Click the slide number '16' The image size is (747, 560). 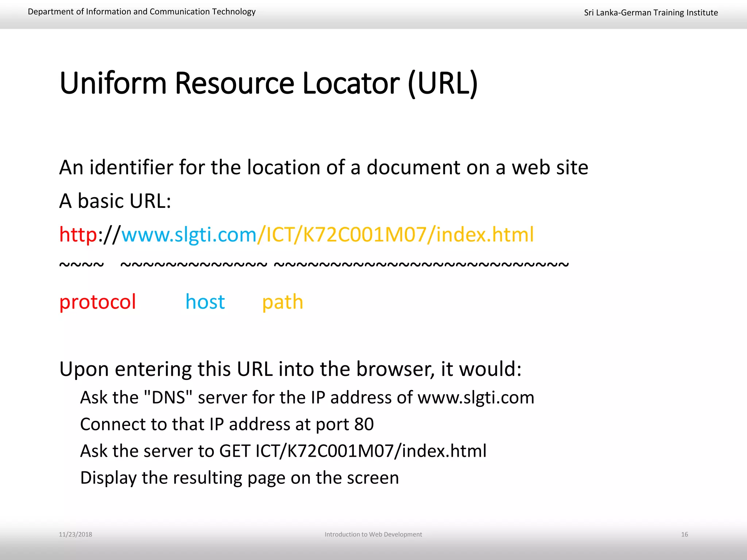click(685, 534)
